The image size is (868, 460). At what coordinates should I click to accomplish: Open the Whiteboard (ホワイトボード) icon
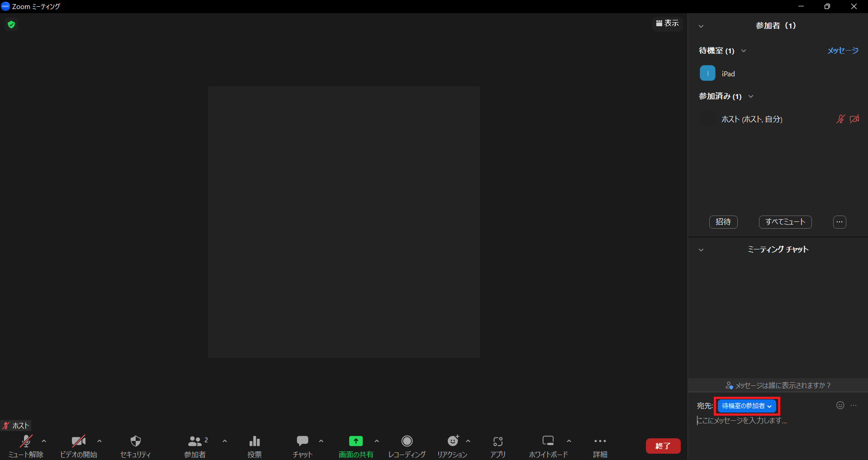click(548, 441)
